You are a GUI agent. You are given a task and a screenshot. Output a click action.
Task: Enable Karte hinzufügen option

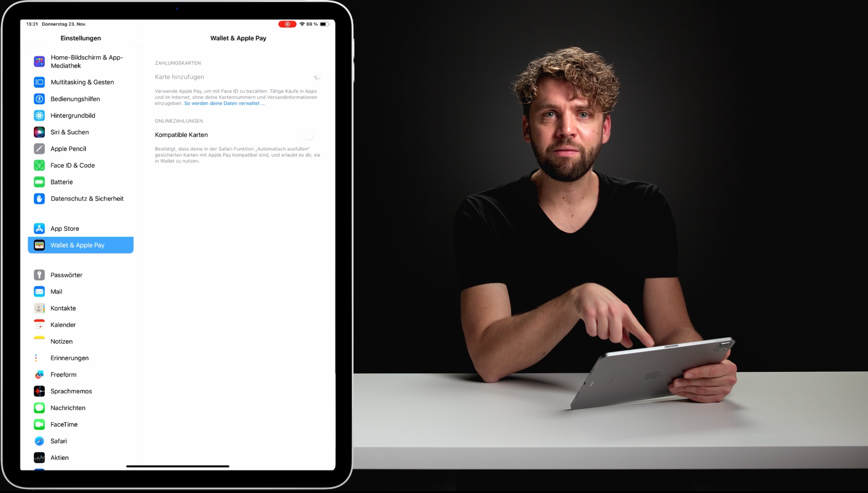click(179, 76)
